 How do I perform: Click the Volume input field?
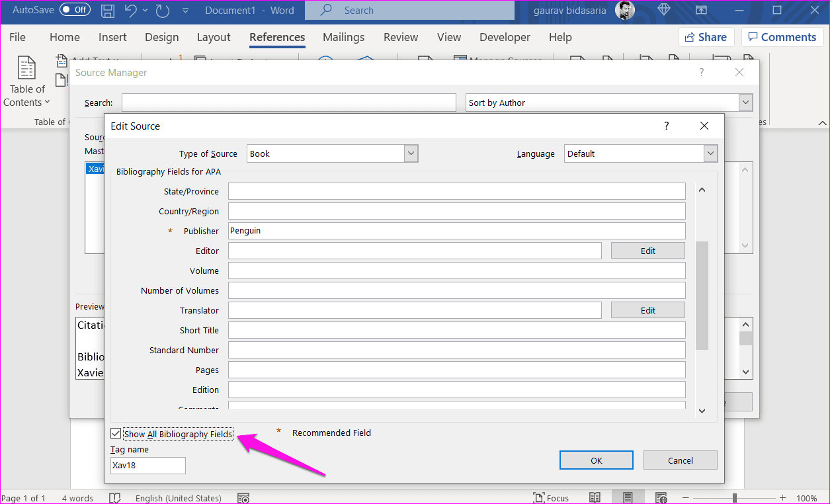pos(457,271)
